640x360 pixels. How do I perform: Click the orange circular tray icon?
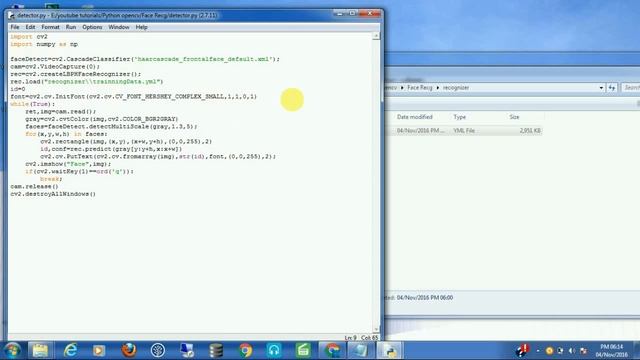549,351
